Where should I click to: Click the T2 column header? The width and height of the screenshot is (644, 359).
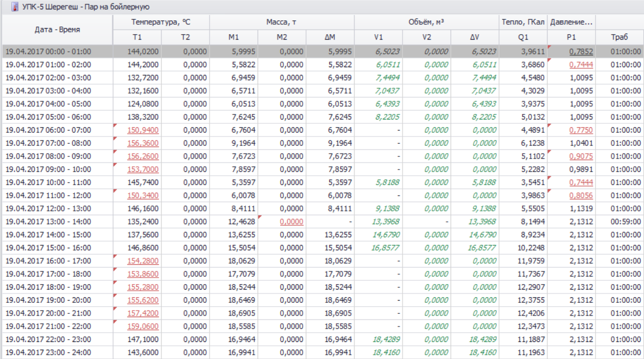(185, 37)
